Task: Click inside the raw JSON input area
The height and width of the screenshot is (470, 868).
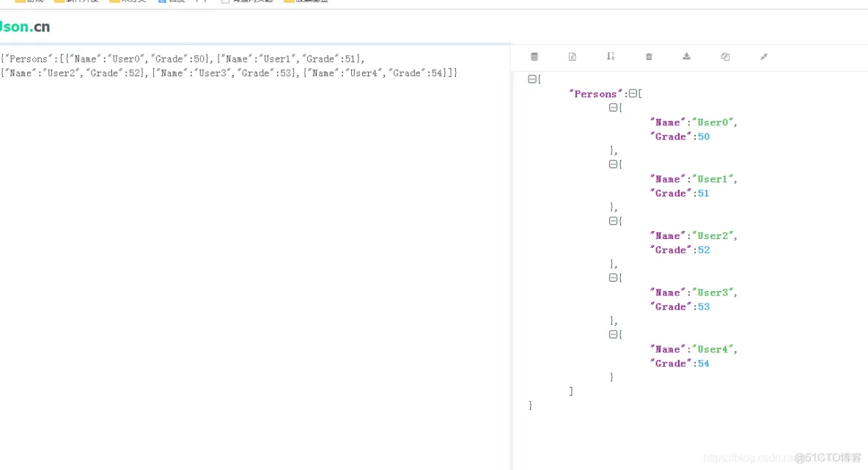Action: tap(254, 257)
